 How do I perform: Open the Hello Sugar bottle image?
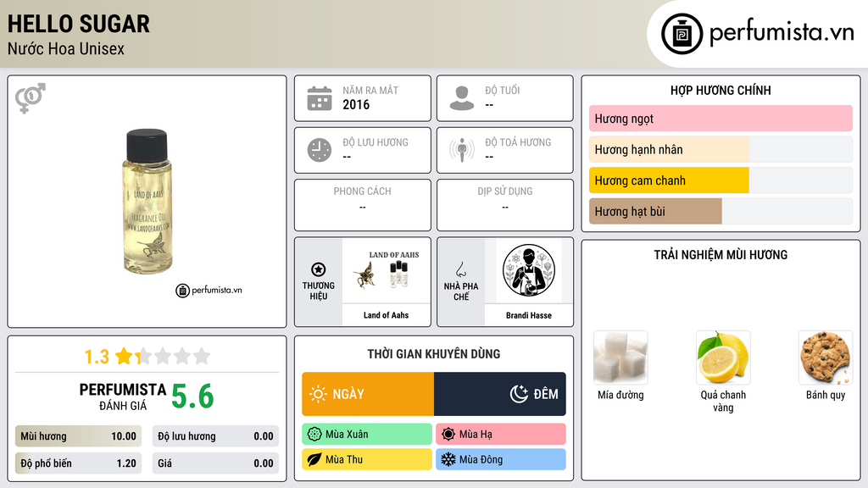click(x=147, y=202)
